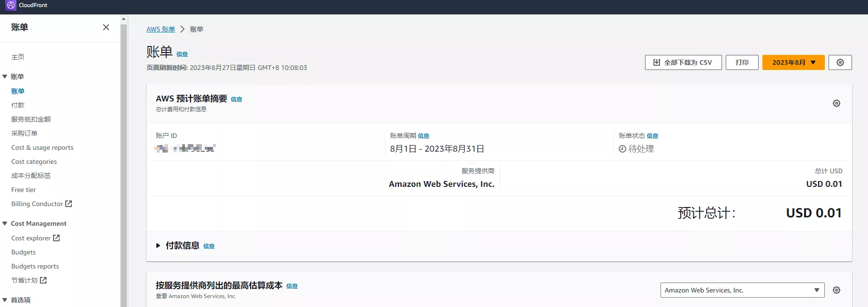Collapse the Cost Management section
This screenshot has width=868, height=307.
[x=5, y=223]
